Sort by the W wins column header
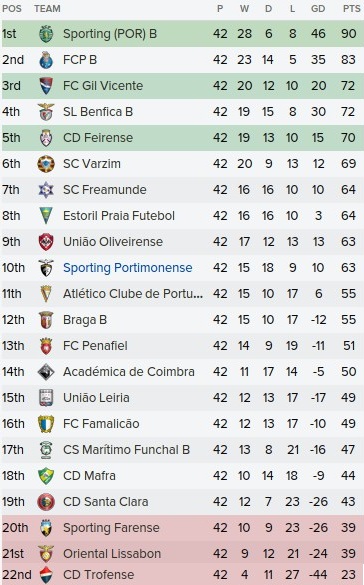 244,9
